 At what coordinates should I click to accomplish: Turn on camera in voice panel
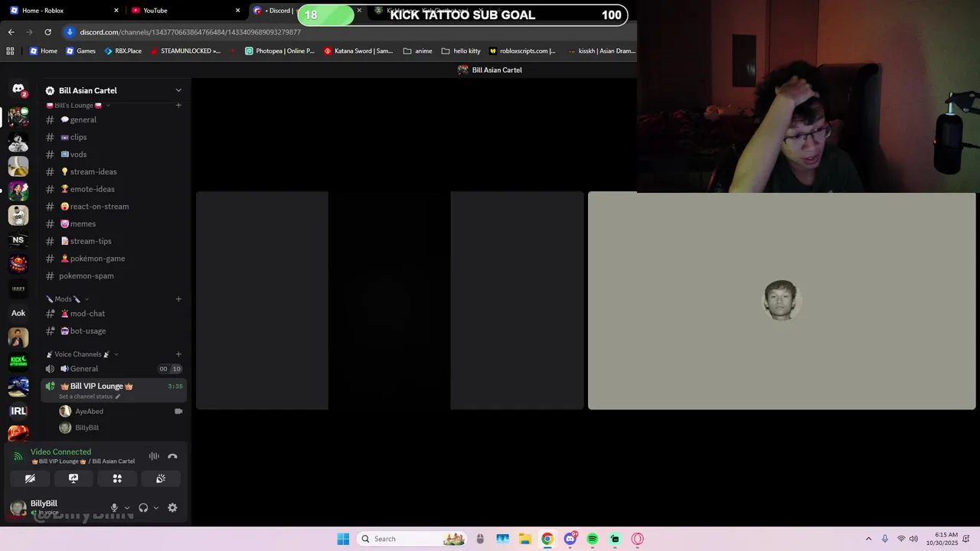coord(30,478)
